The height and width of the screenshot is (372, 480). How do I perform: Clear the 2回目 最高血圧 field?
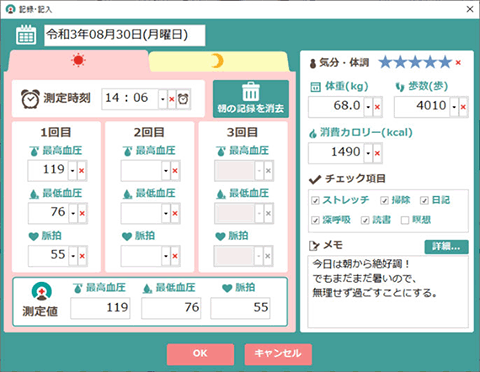(x=175, y=171)
